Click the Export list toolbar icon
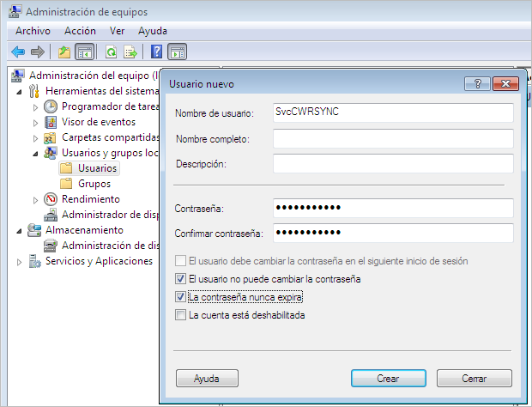The width and height of the screenshot is (532, 407). click(130, 52)
